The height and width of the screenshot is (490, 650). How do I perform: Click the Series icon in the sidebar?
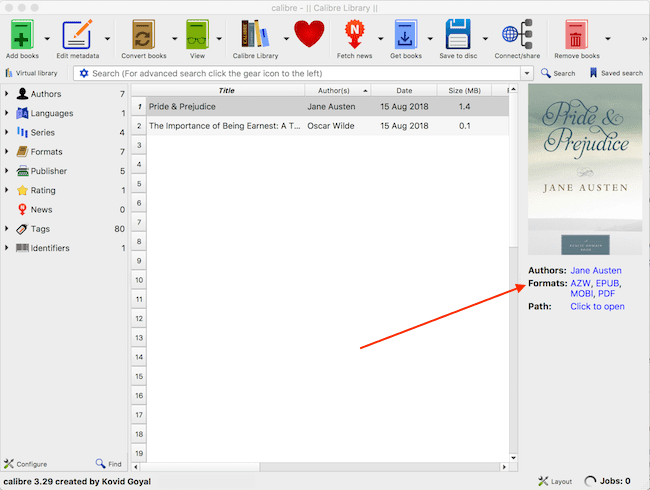(x=22, y=132)
